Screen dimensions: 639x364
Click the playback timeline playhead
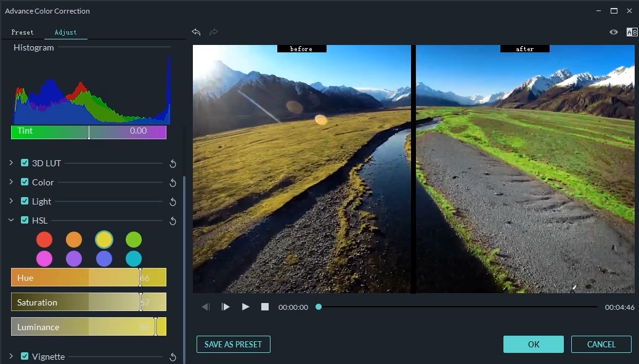[319, 307]
